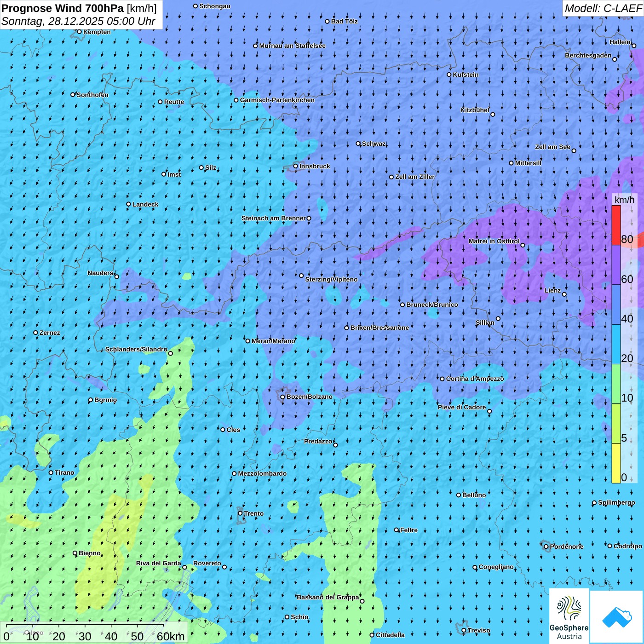Viewport: 644px width, 644px height.
Task: Click the Cortina d'Ampezzo label
Action: [475, 379]
